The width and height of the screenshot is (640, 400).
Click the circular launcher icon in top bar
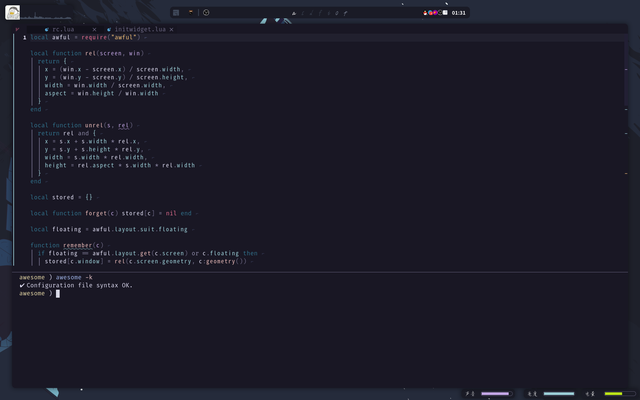tap(206, 13)
